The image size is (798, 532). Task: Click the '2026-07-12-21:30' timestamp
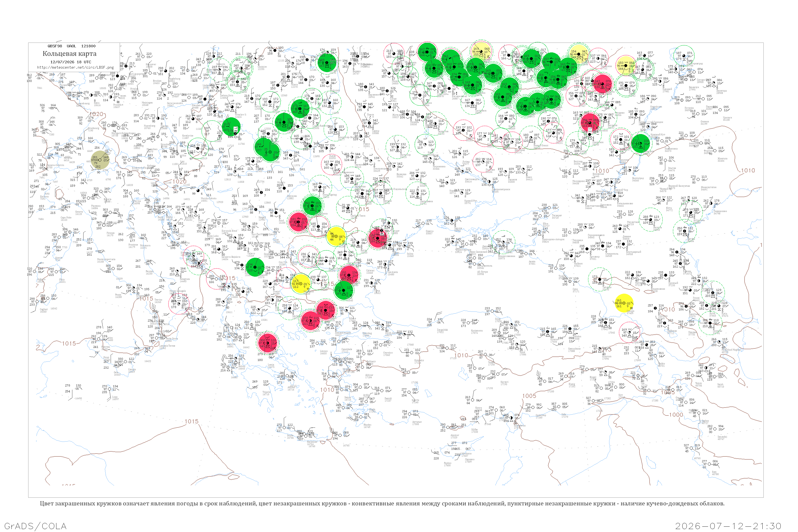[729, 526]
